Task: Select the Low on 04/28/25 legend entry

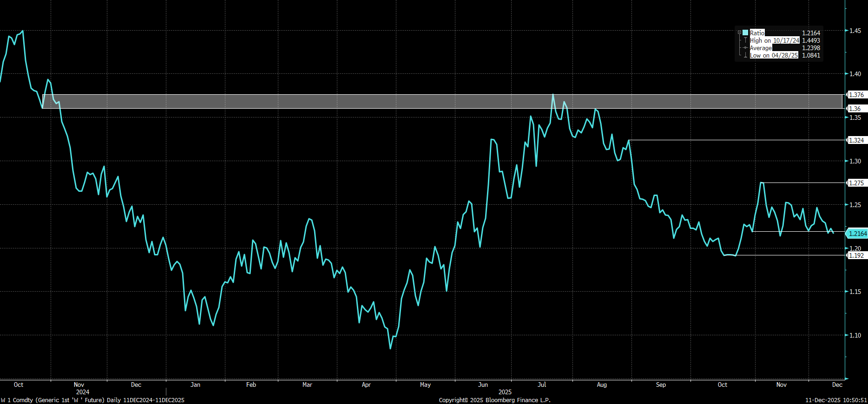Action: coord(774,55)
